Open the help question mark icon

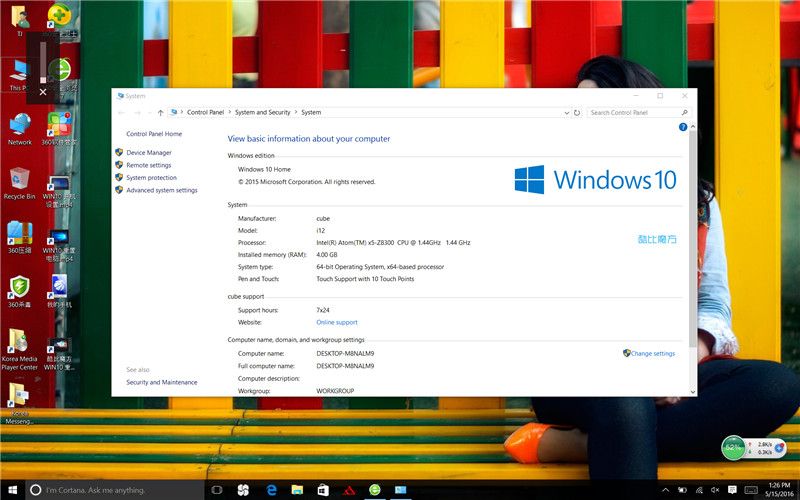pyautogui.click(x=683, y=127)
